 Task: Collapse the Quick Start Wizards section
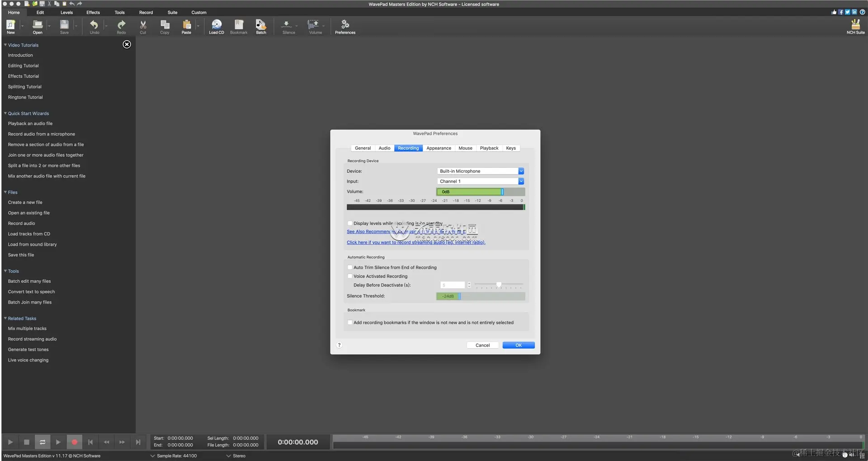[x=5, y=113]
